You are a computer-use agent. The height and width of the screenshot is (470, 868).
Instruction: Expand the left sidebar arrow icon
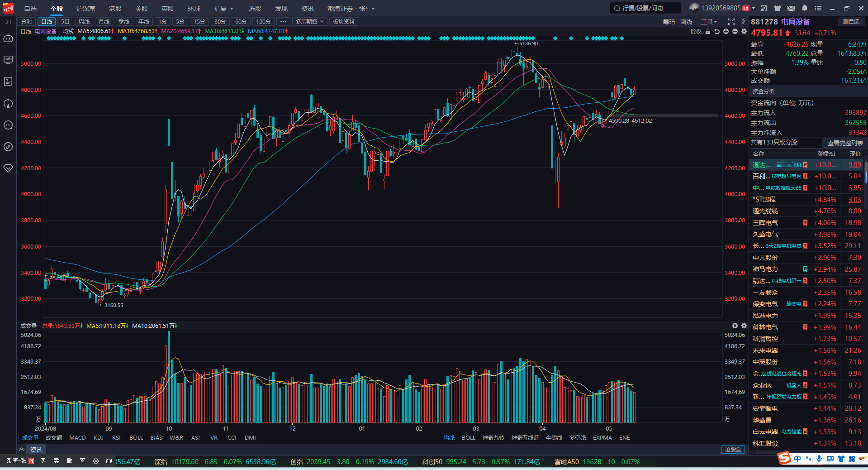(8, 22)
